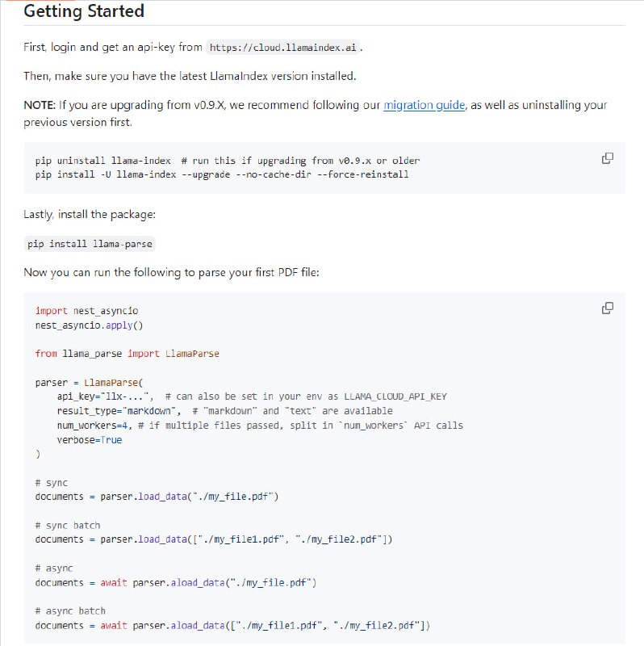Copy the pip uninstall/install code block
Screen dimensions: 644x646
click(x=608, y=158)
